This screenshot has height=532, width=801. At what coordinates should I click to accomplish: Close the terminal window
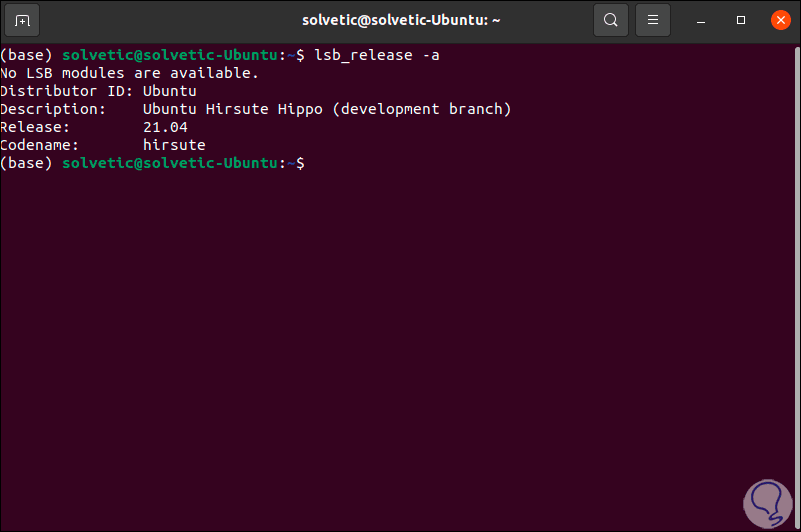(779, 20)
